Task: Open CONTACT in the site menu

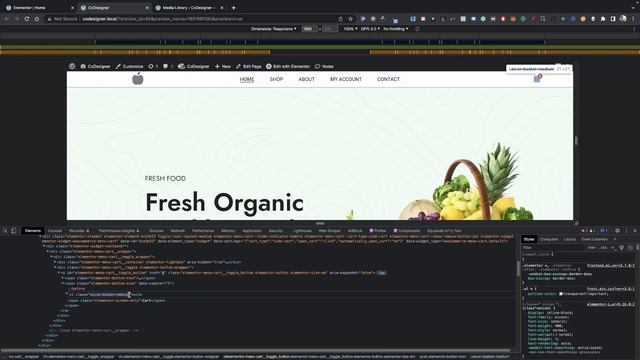Action: coord(388,79)
